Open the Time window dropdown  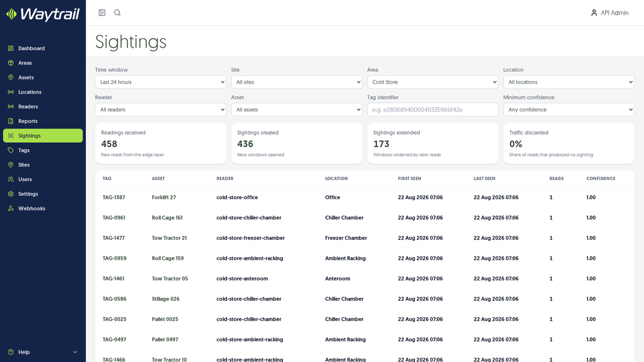pyautogui.click(x=161, y=82)
